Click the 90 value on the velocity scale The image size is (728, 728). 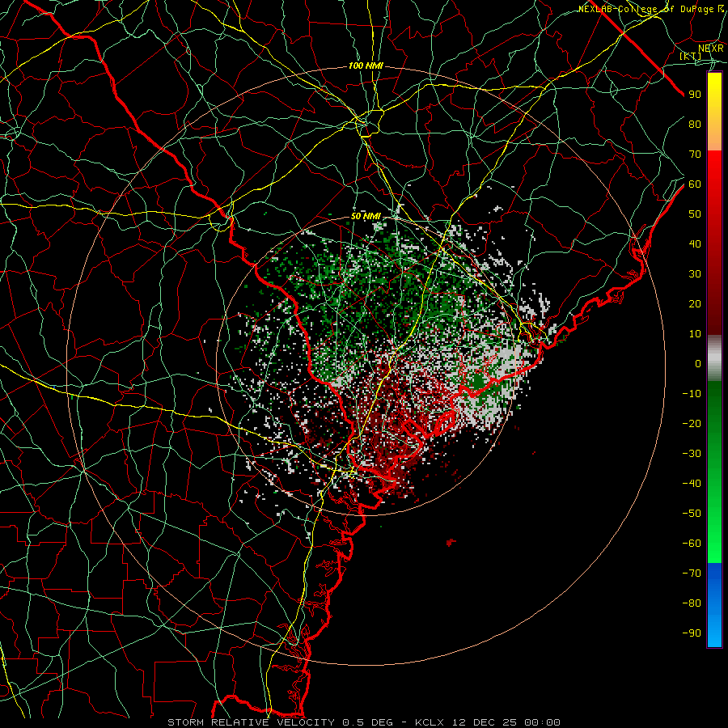(x=695, y=95)
